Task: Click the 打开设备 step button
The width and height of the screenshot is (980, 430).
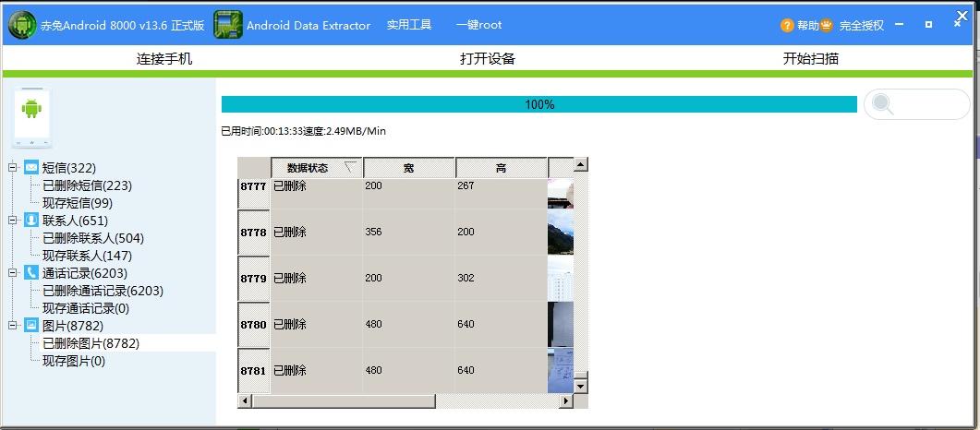Action: [488, 59]
